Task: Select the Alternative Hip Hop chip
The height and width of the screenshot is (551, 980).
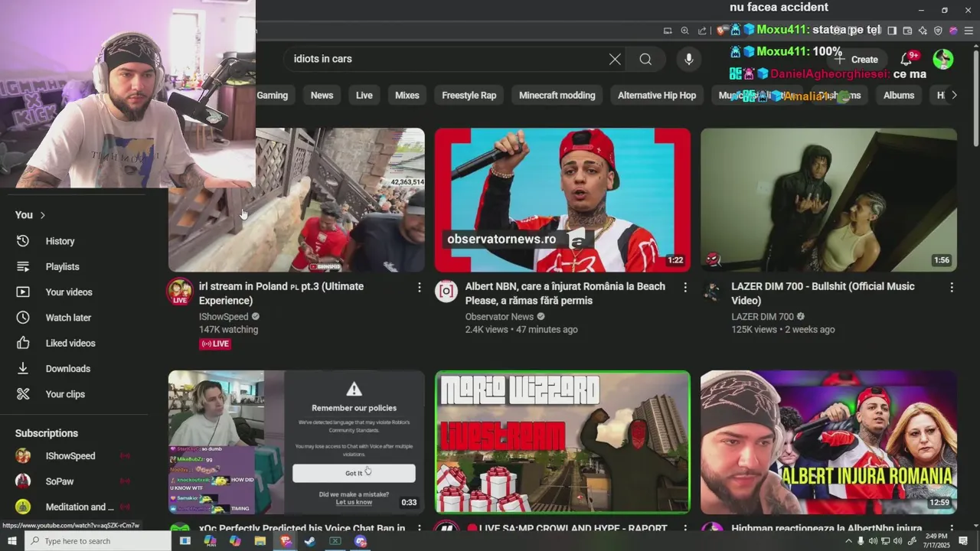Action: 657,96
